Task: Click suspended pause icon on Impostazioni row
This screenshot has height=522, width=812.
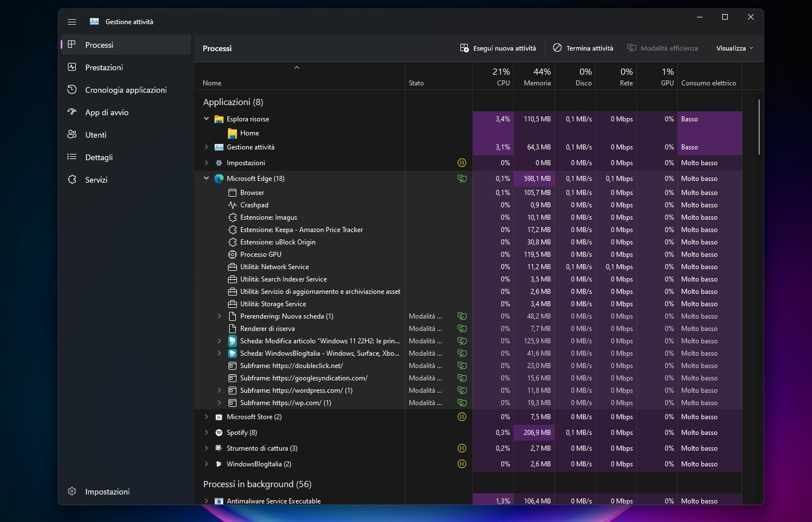Action: click(462, 163)
